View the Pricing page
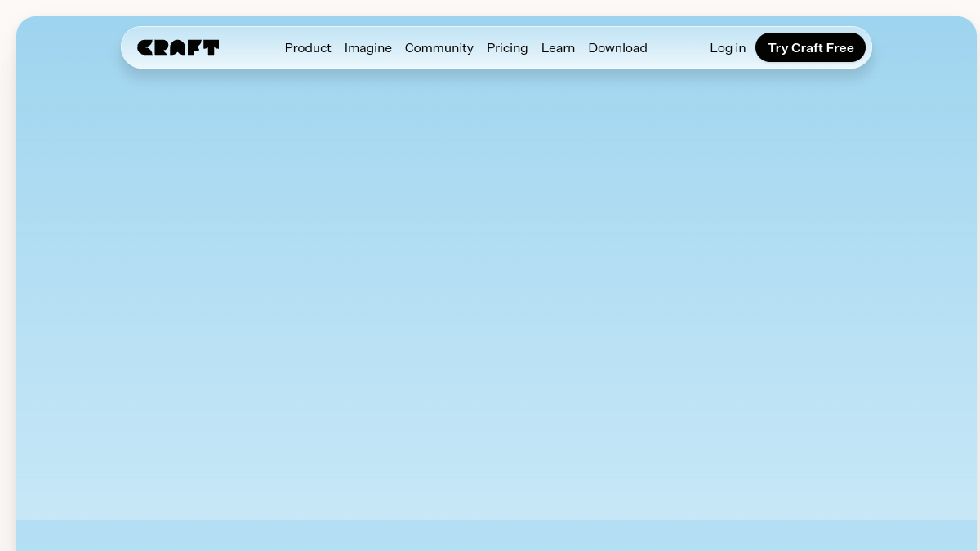Screen dimensions: 980x551 [x=507, y=48]
